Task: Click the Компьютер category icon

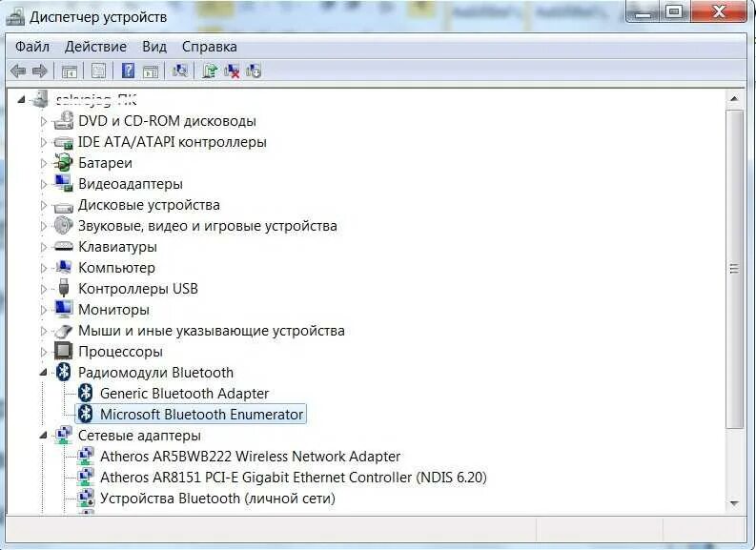Action: point(63,267)
